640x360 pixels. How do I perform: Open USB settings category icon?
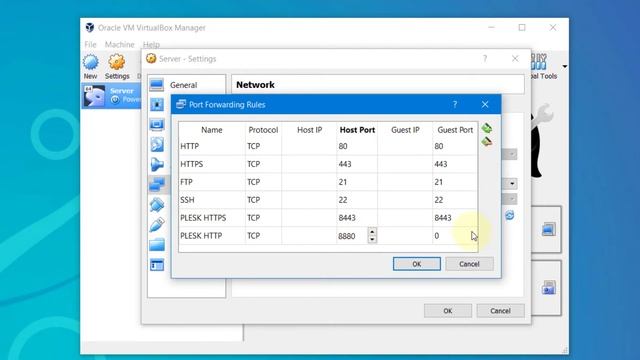pos(157,224)
